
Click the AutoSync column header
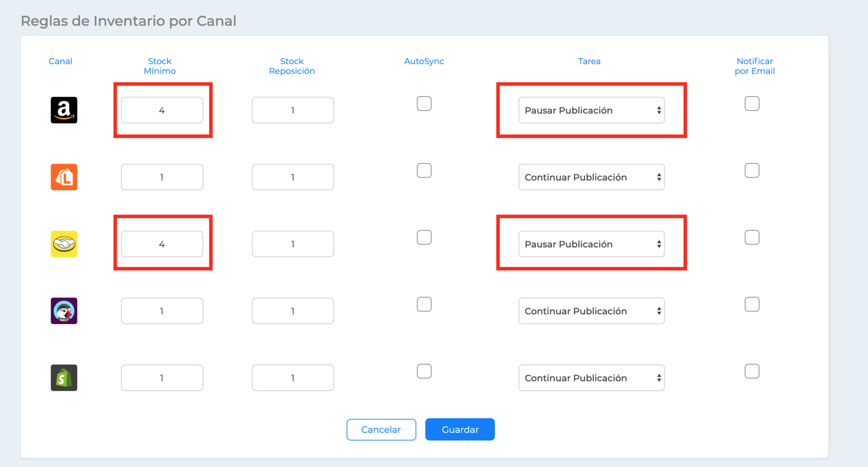click(x=424, y=61)
